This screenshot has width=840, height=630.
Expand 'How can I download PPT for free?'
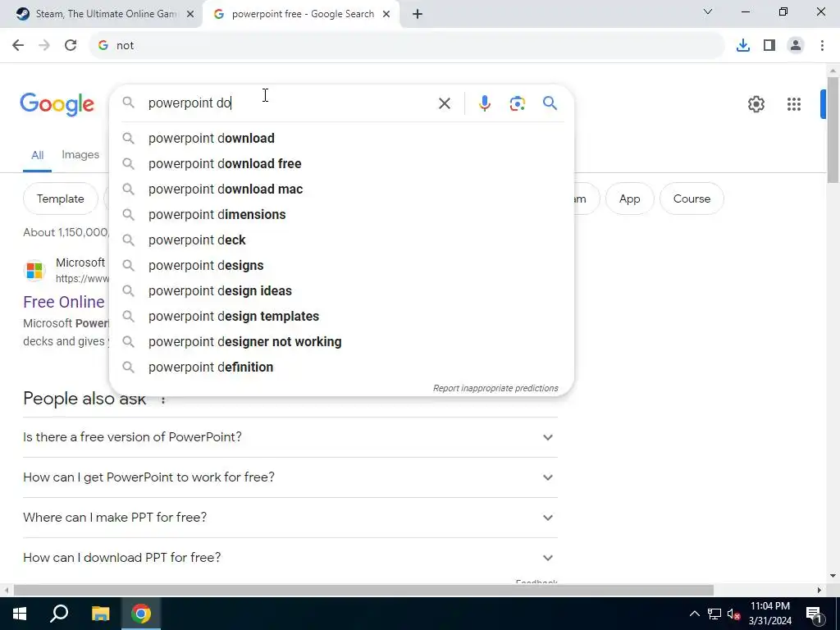(x=290, y=558)
